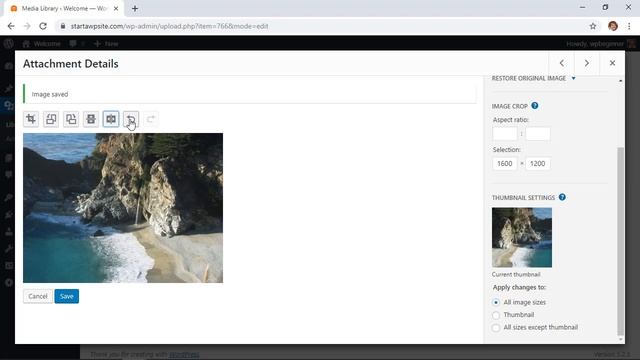Click the main image preview
The height and width of the screenshot is (360, 640).
pos(123,208)
